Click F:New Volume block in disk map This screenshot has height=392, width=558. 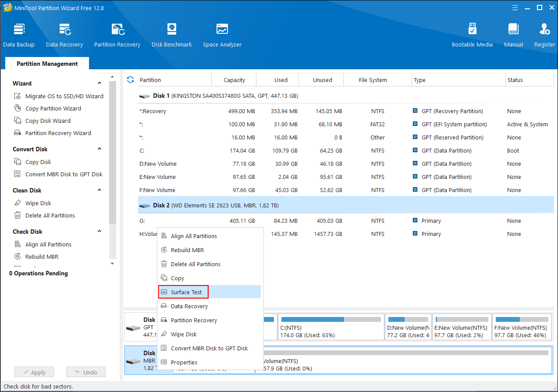click(521, 327)
